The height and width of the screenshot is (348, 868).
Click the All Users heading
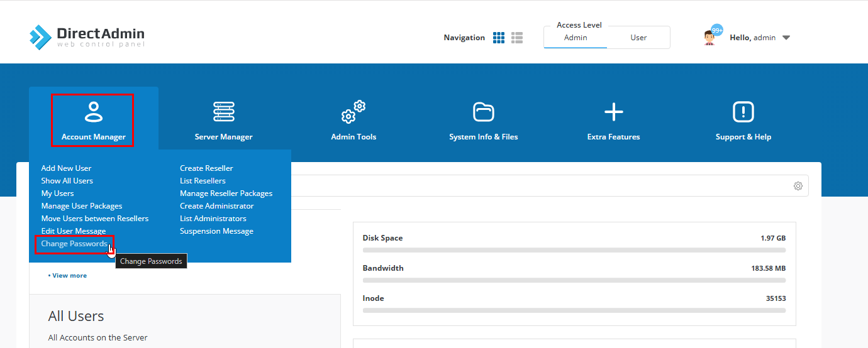point(76,316)
